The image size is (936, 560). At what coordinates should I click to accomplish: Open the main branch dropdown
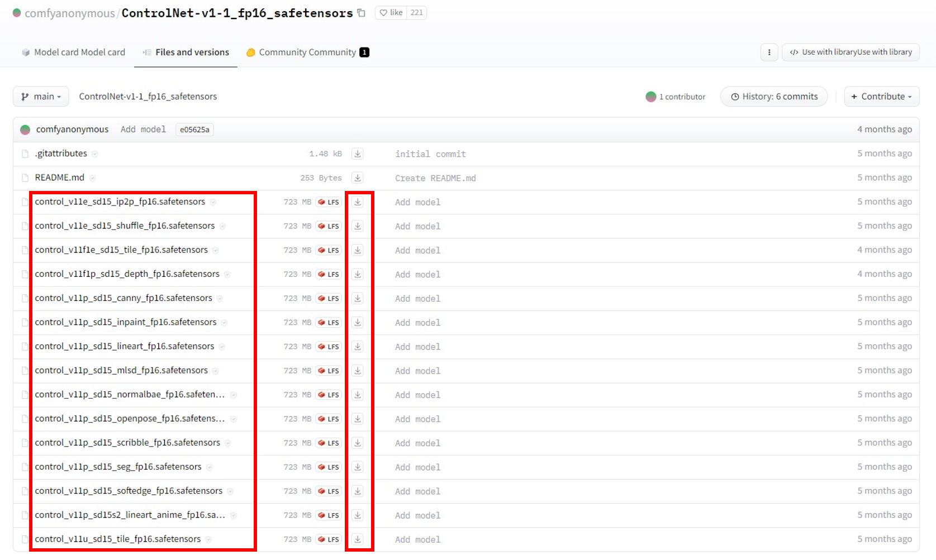[x=41, y=97]
